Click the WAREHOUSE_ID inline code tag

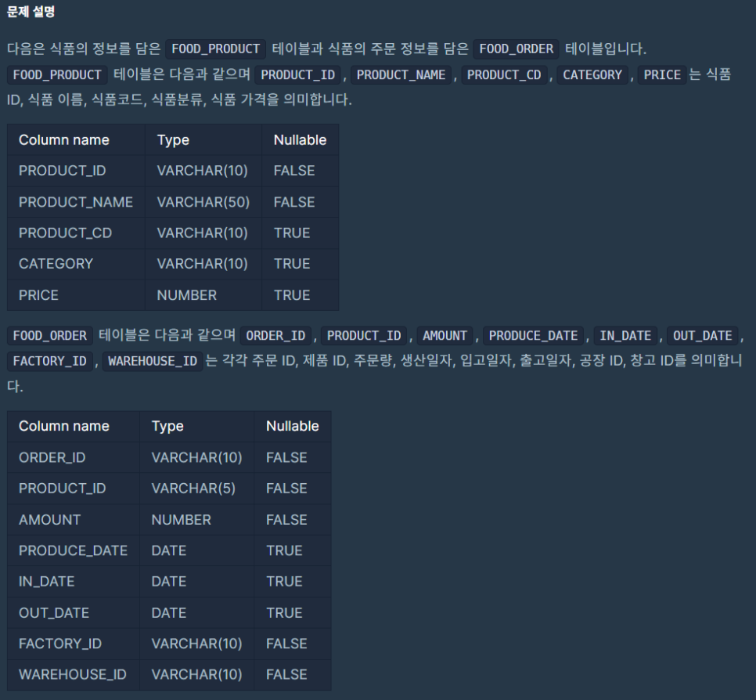pos(153,361)
